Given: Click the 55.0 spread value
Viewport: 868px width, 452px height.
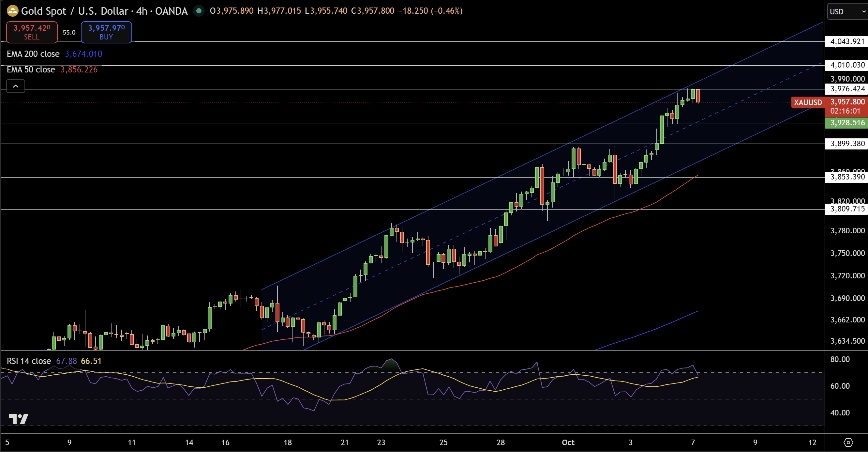Looking at the screenshot, I should point(69,32).
